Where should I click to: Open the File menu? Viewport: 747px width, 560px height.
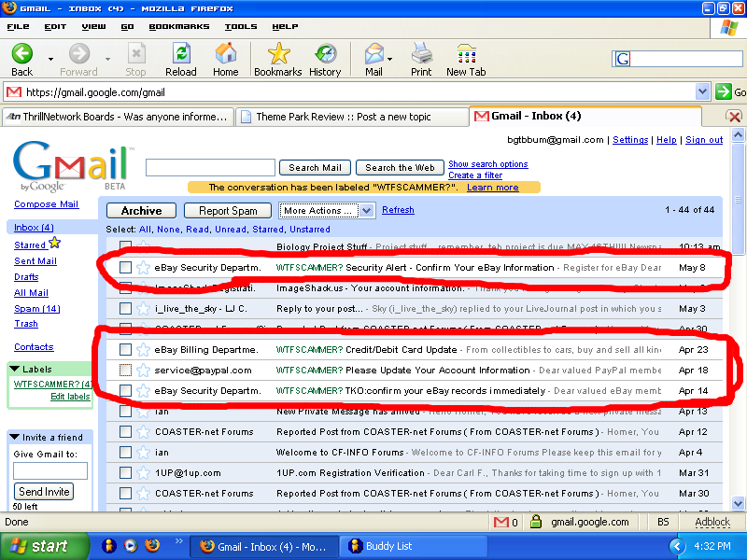pyautogui.click(x=18, y=27)
